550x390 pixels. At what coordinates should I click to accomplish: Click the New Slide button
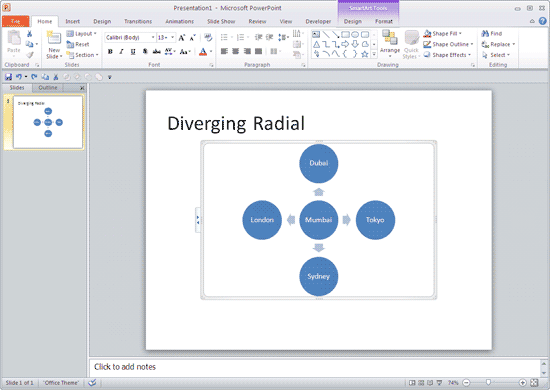pos(54,44)
